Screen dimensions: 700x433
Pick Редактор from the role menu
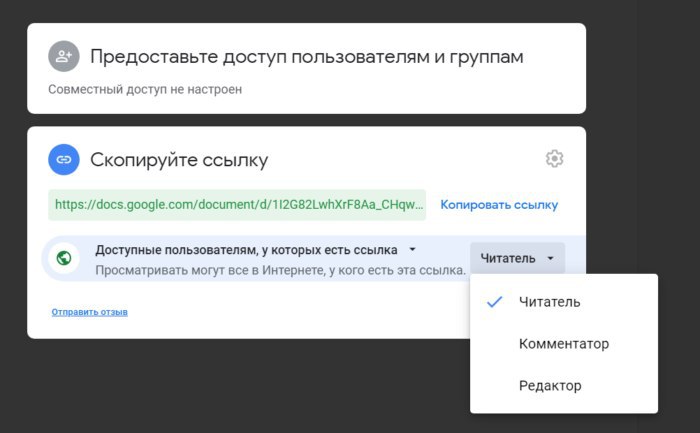pyautogui.click(x=550, y=386)
